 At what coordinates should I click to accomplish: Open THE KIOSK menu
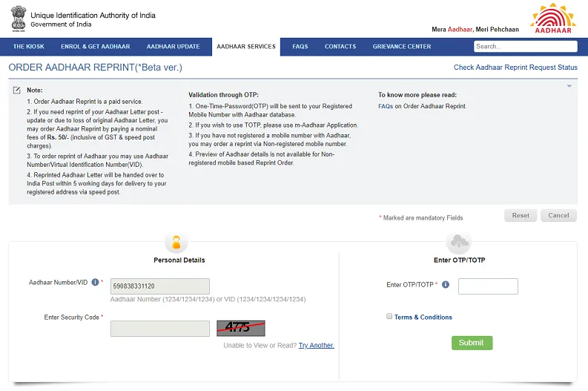28,47
